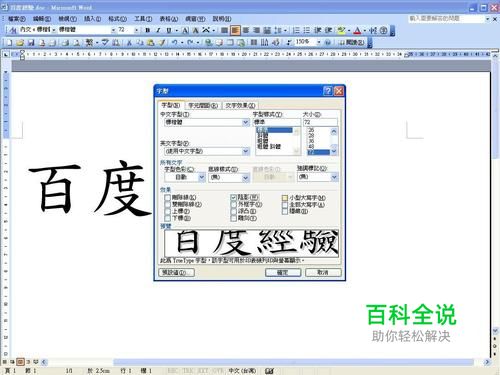
Task: Check the 浮凸 emboss checkbox
Action: pos(234,211)
